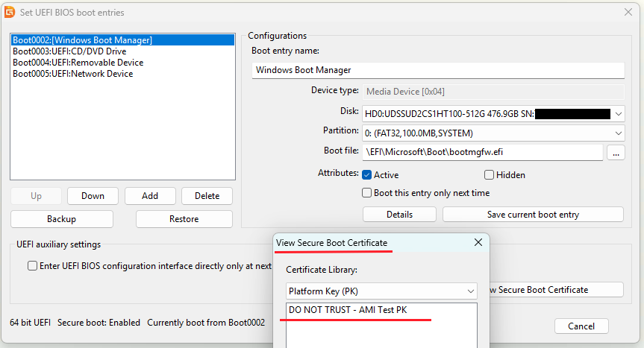The width and height of the screenshot is (644, 348).
Task: Click the Add button
Action: 150,196
